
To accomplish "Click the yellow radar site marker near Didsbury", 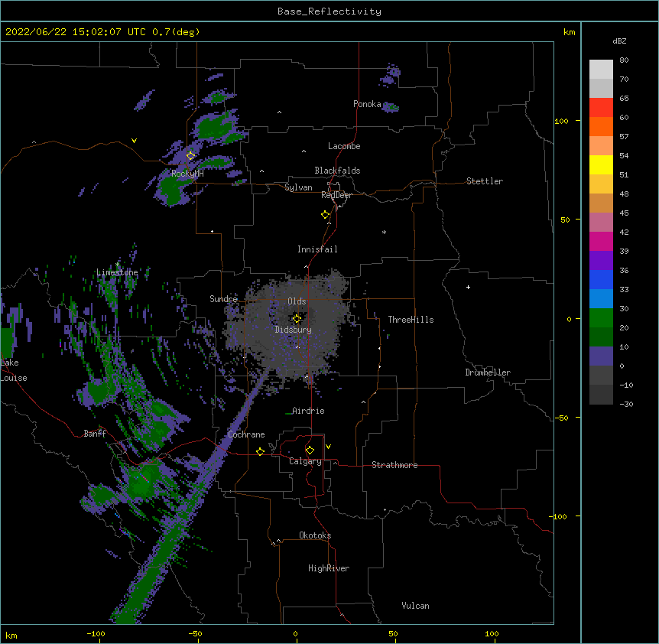I will [297, 319].
